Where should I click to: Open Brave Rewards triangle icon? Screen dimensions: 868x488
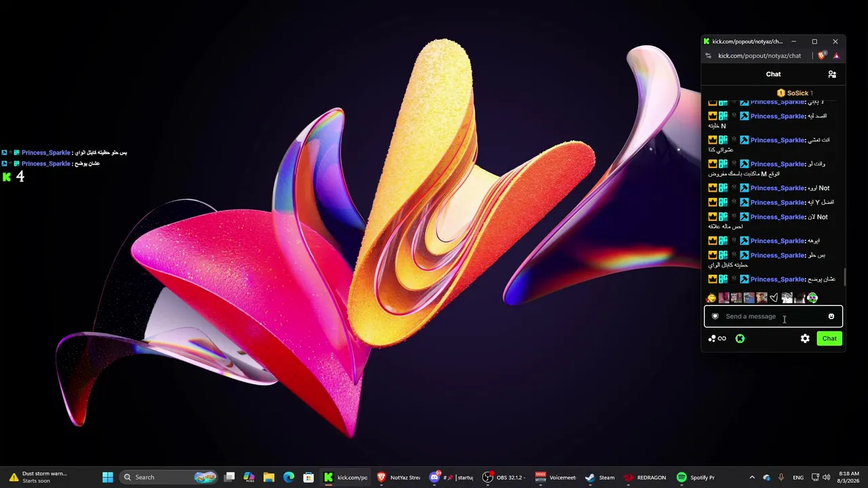pos(836,56)
